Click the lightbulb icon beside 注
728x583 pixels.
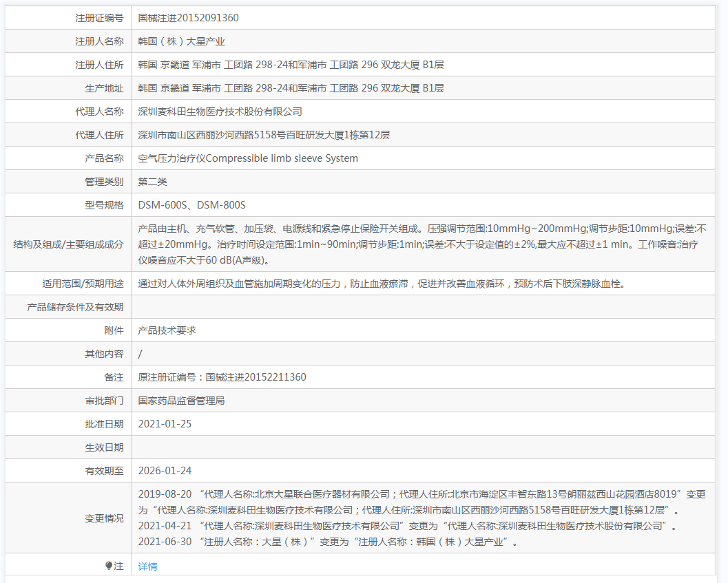tap(108, 566)
